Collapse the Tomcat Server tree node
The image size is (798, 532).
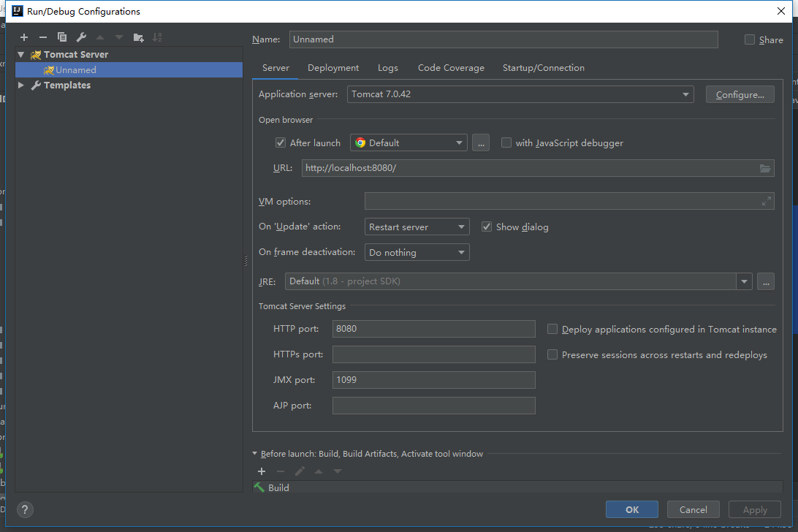coord(21,55)
